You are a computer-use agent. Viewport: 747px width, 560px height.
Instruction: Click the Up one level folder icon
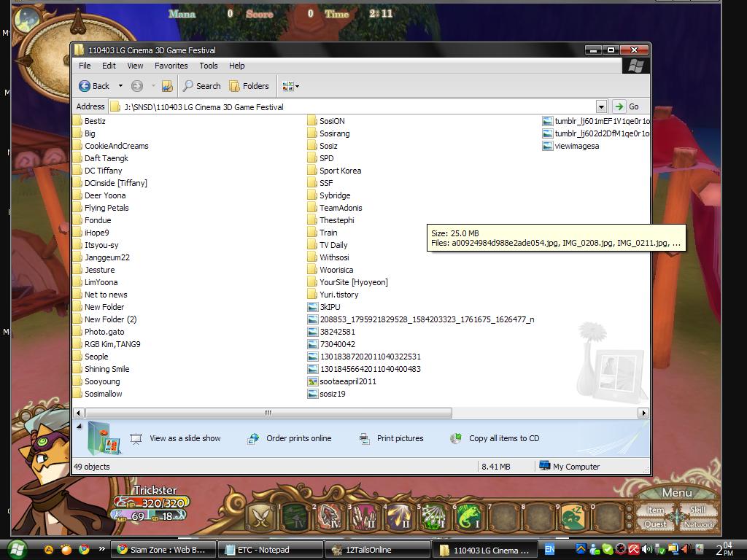pyautogui.click(x=167, y=86)
